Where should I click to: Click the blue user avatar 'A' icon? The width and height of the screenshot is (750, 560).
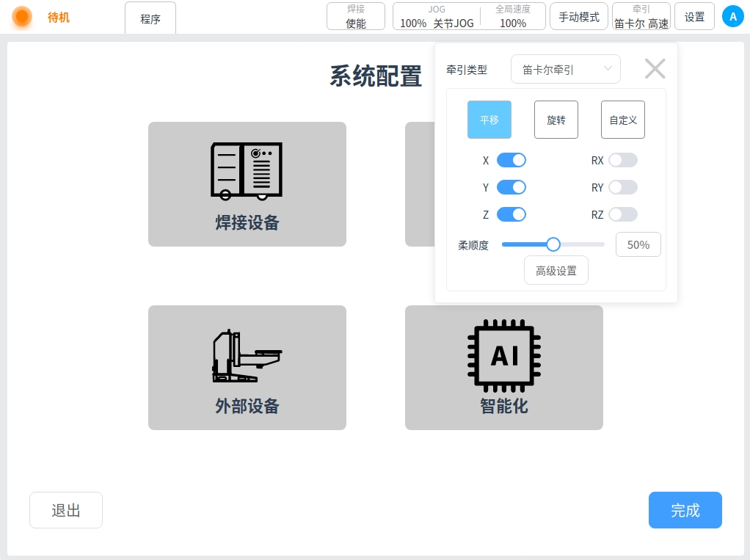click(x=732, y=16)
